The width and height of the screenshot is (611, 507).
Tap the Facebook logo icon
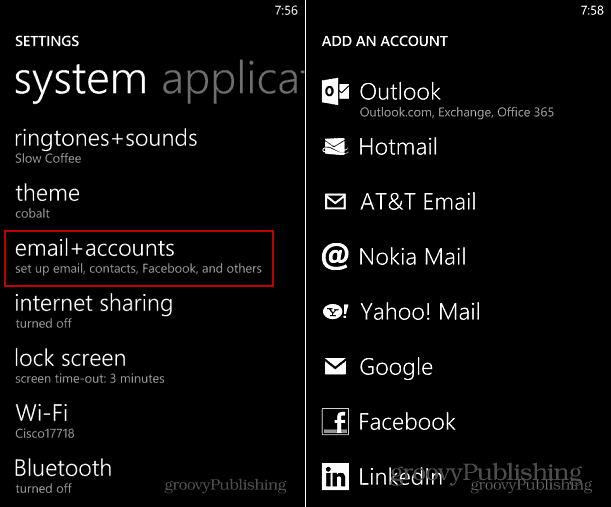335,421
